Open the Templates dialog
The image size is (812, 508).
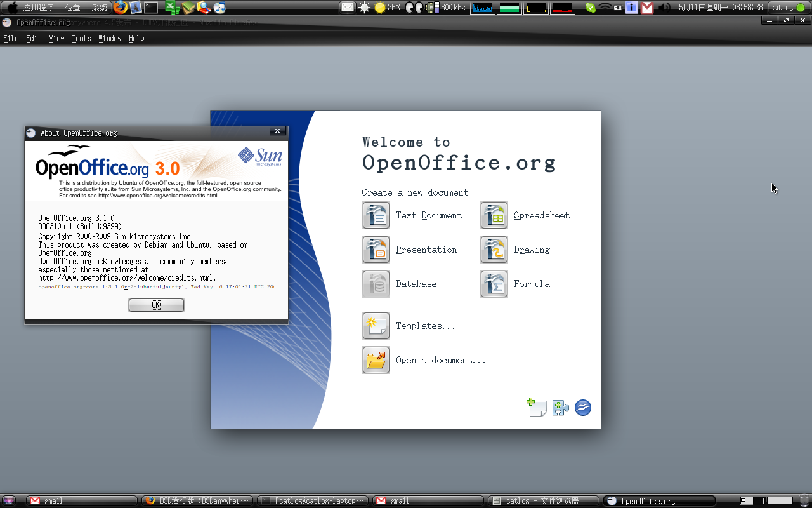(x=376, y=326)
